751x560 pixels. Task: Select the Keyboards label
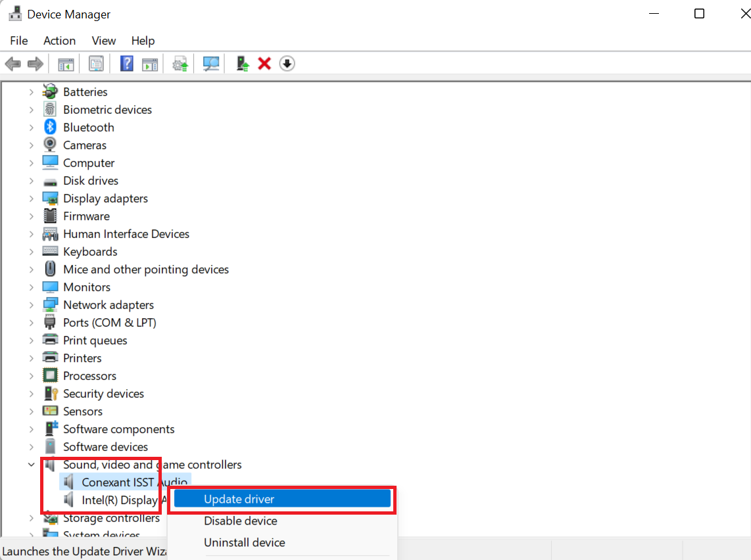[x=90, y=252]
